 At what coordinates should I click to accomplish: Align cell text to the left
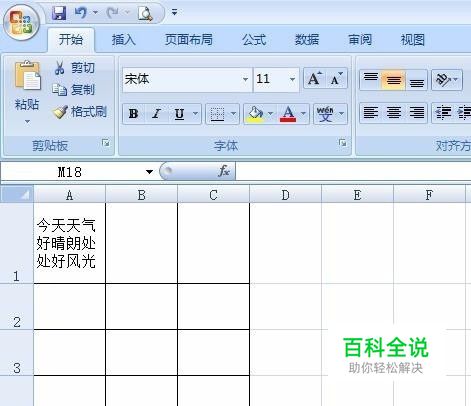[x=371, y=113]
